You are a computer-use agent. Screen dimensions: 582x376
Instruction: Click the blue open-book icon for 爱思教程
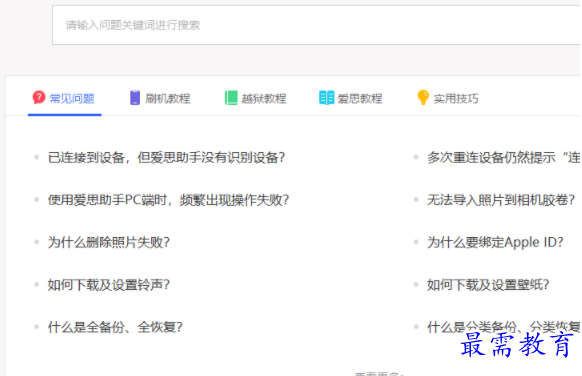coord(327,98)
